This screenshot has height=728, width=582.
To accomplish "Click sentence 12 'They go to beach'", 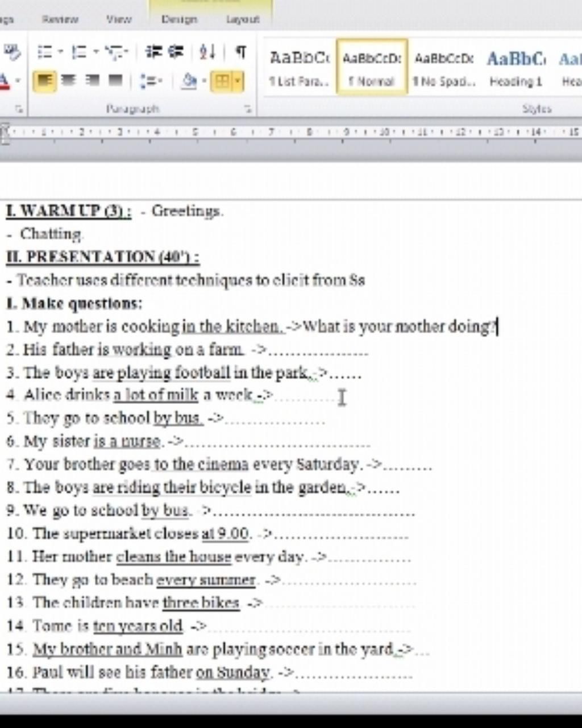I will pos(211,580).
